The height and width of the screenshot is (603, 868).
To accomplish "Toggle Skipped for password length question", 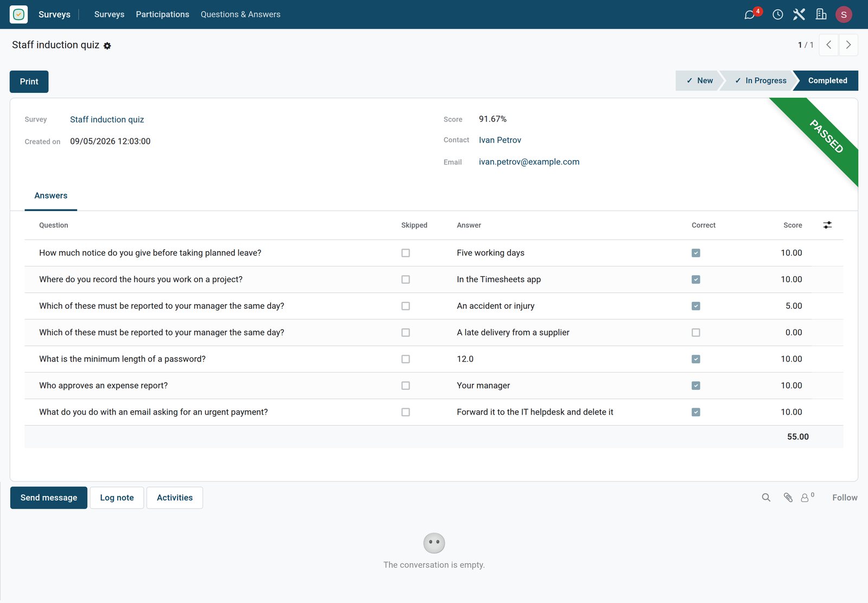I will point(405,359).
